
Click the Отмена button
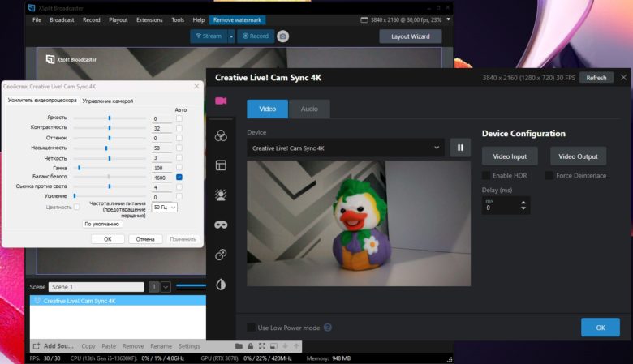[145, 239]
